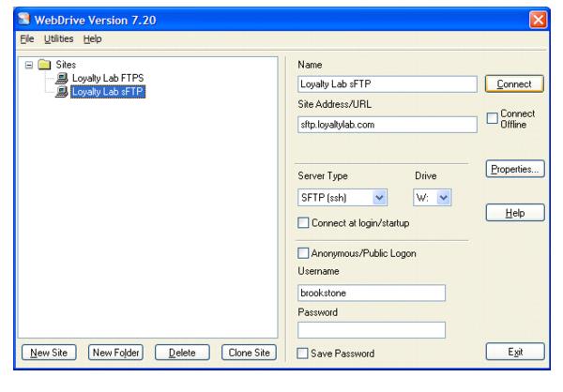The image size is (563, 392).
Task: Collapse the Sites tree node
Action: [x=29, y=65]
